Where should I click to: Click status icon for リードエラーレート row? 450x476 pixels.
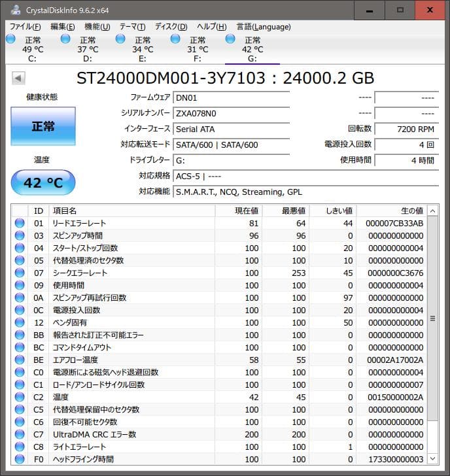click(x=20, y=223)
